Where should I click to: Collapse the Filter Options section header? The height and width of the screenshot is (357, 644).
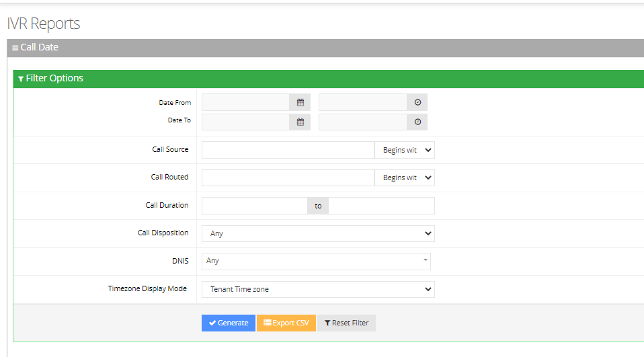click(51, 79)
